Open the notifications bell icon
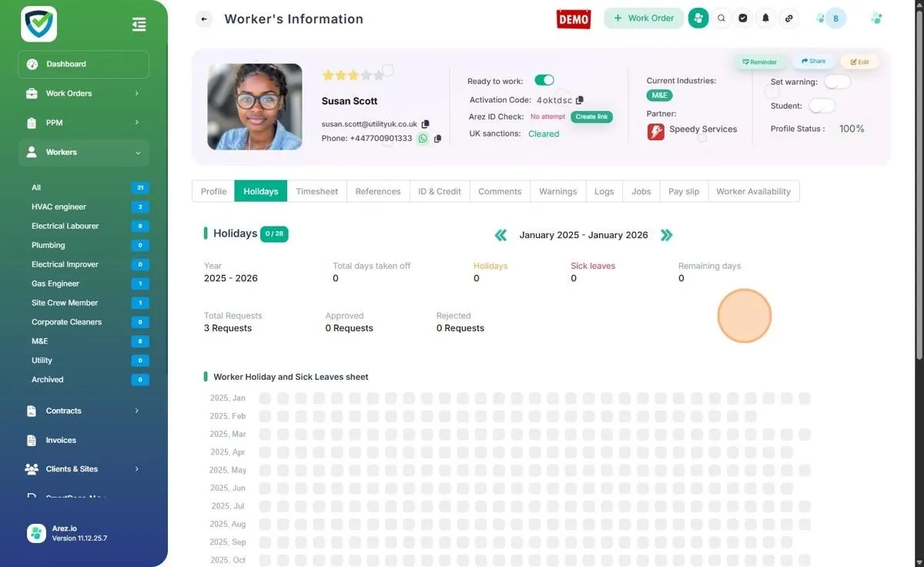 (x=765, y=18)
